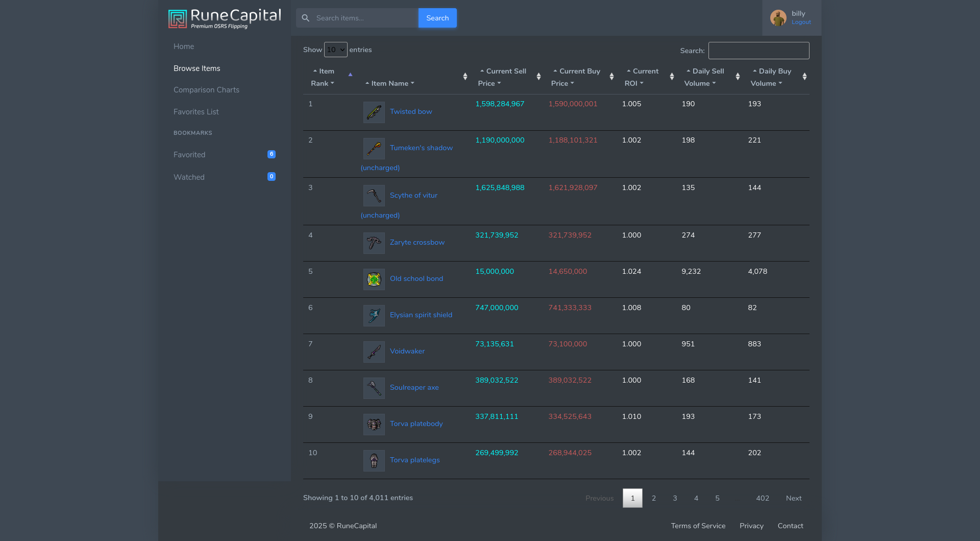Go to page 402 of results

tap(762, 498)
